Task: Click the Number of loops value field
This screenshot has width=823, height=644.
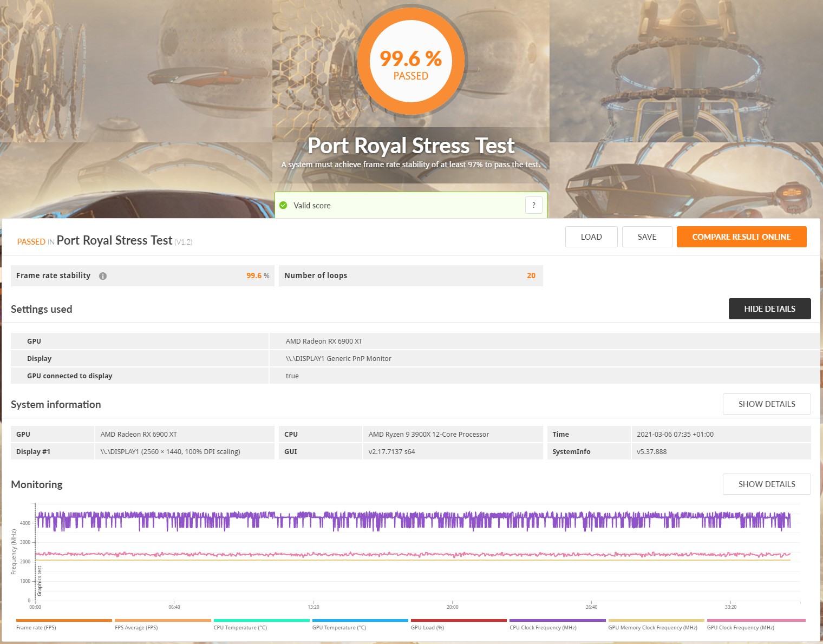Action: [531, 276]
